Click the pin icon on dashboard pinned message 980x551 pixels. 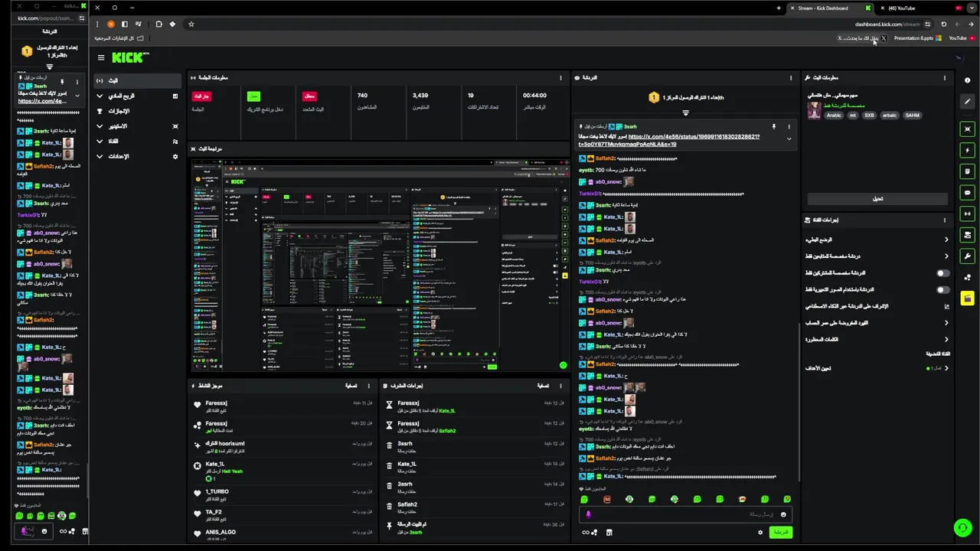point(773,126)
